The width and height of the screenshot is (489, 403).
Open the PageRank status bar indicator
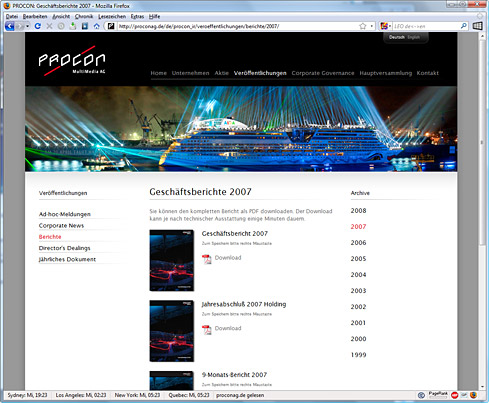[x=438, y=395]
